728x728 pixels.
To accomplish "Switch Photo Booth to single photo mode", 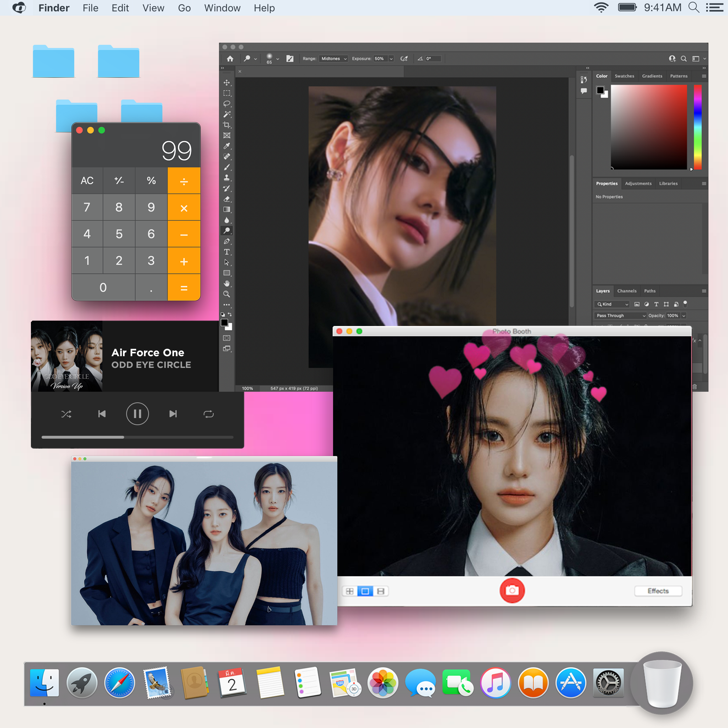I will pos(365,591).
